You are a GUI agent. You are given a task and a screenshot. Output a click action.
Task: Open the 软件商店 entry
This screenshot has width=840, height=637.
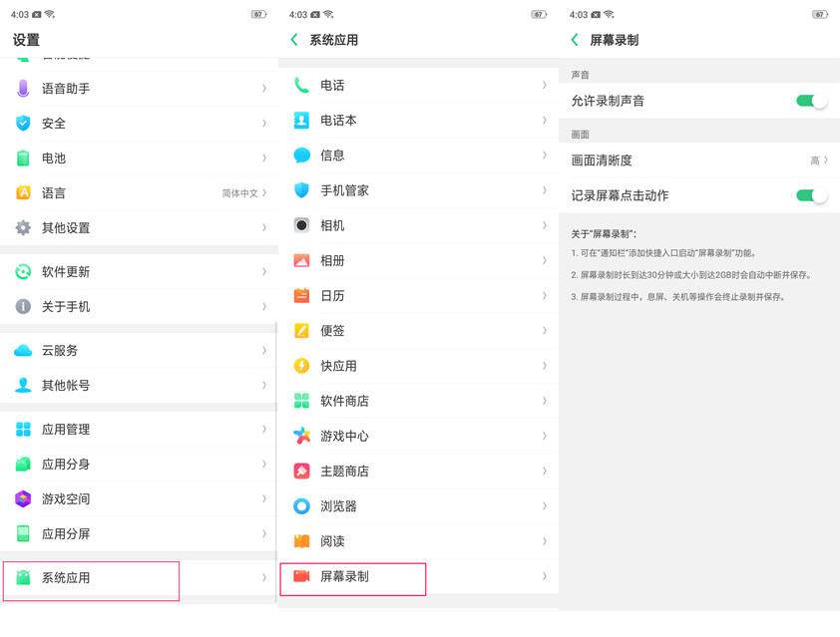point(418,401)
